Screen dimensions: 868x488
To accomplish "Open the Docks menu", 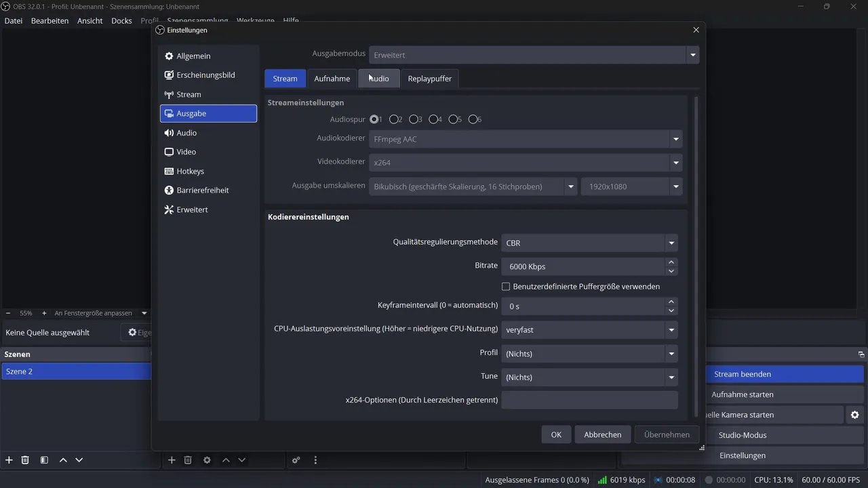I will [122, 21].
